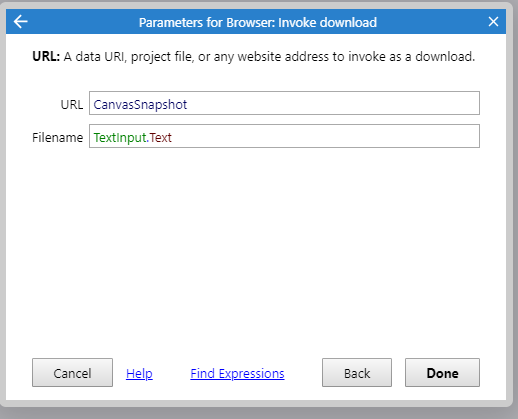518x419 pixels.
Task: Click the bold 'URL:' description heading
Action: [x=46, y=56]
